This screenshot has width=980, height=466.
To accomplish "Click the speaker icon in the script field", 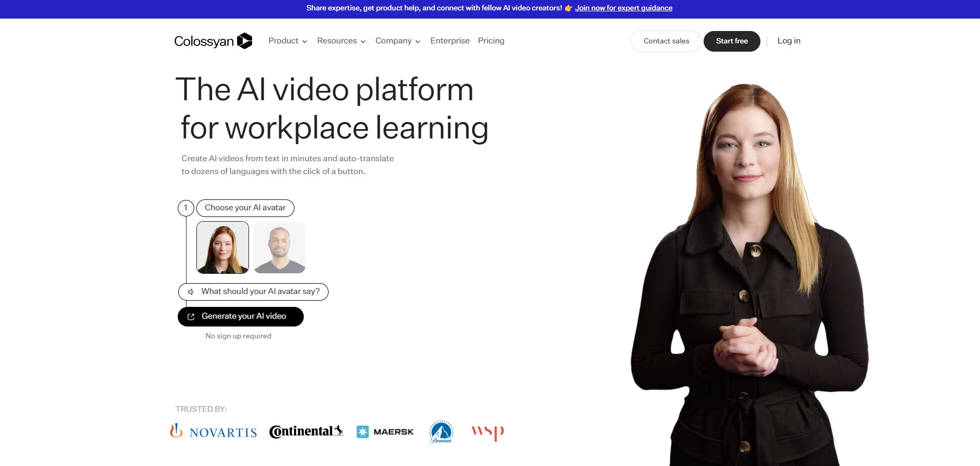I will click(191, 292).
